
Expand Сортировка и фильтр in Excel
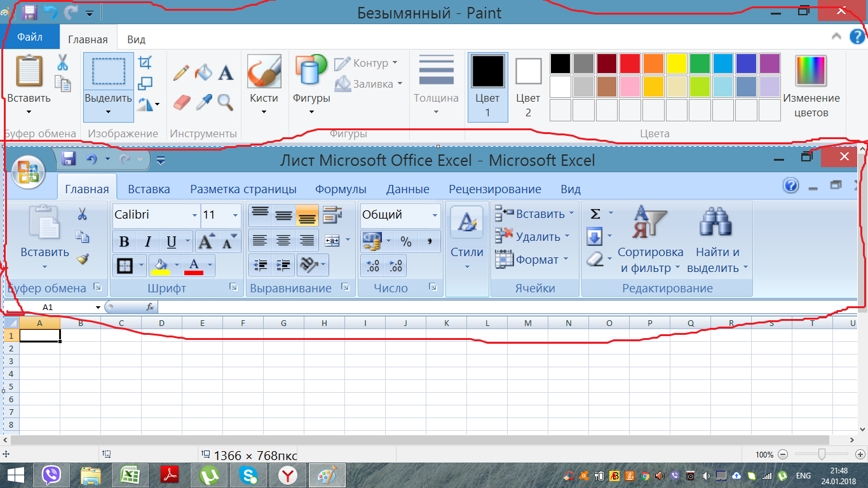click(x=650, y=241)
